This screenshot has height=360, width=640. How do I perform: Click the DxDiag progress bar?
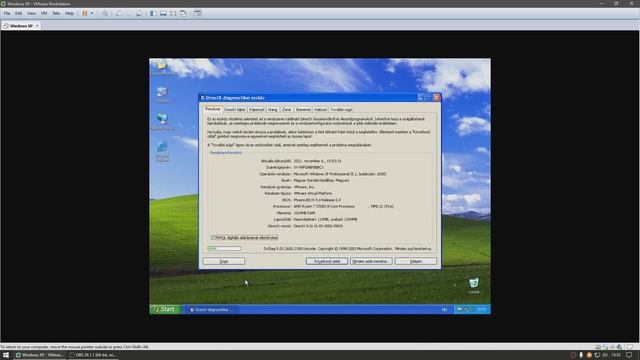click(x=224, y=248)
